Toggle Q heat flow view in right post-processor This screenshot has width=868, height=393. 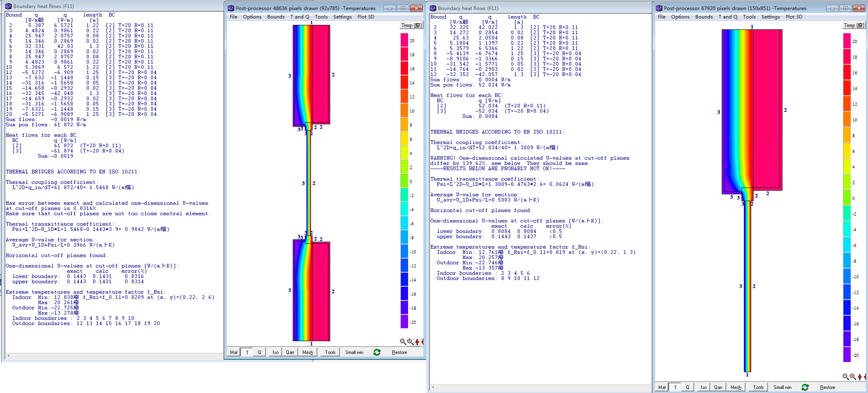pos(687,387)
